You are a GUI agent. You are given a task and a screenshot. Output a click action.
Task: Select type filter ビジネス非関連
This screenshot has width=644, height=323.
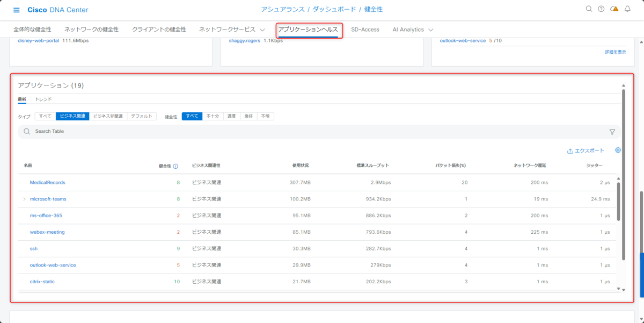tap(108, 116)
